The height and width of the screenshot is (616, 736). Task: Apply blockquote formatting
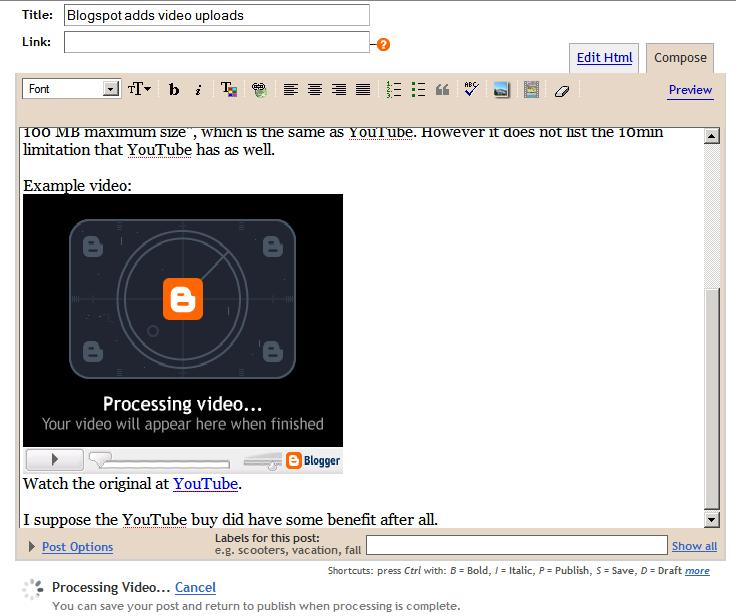[443, 89]
